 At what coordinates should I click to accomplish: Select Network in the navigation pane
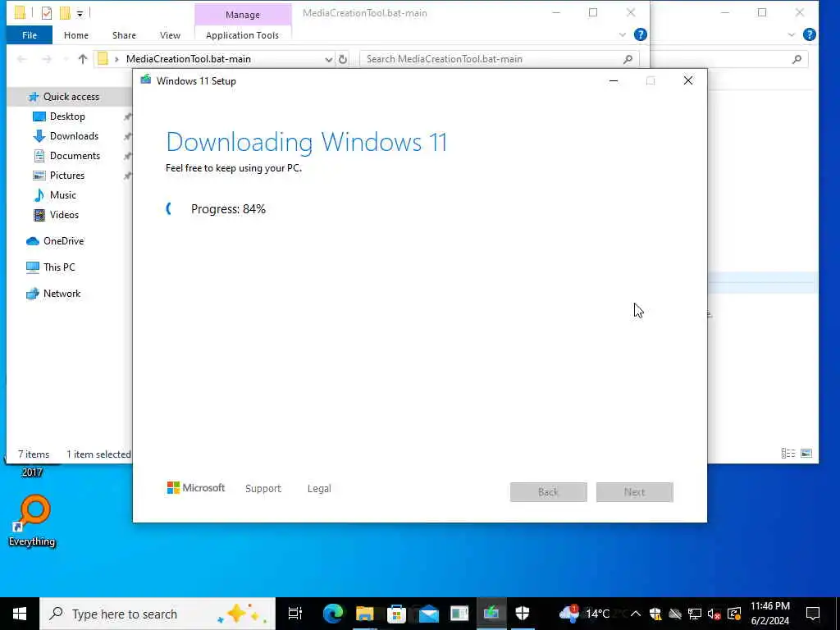click(62, 294)
